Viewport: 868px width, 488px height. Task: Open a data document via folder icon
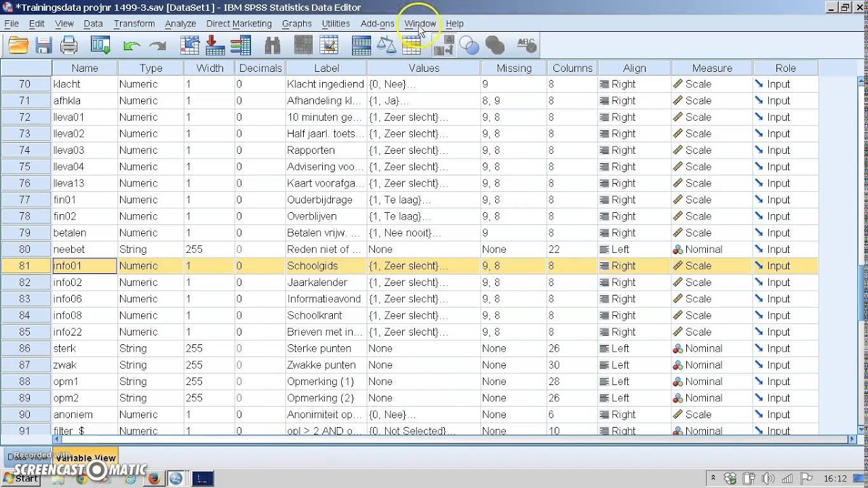[x=18, y=45]
